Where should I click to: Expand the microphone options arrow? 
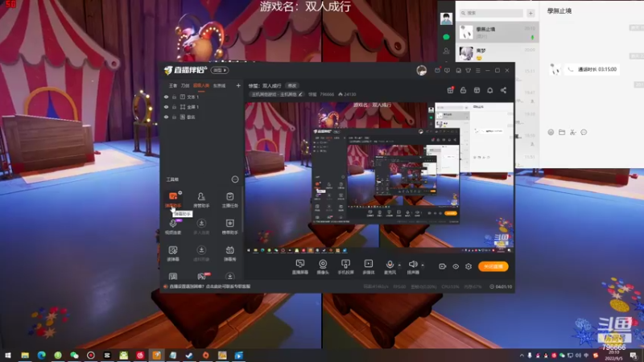(399, 265)
